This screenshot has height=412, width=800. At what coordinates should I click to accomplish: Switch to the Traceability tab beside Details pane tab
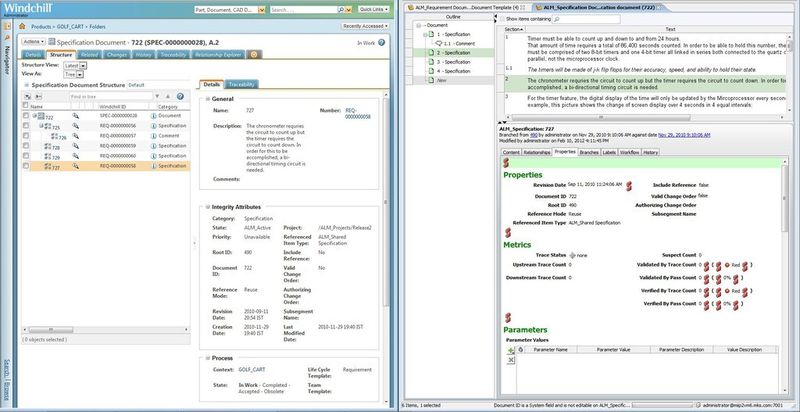(241, 84)
